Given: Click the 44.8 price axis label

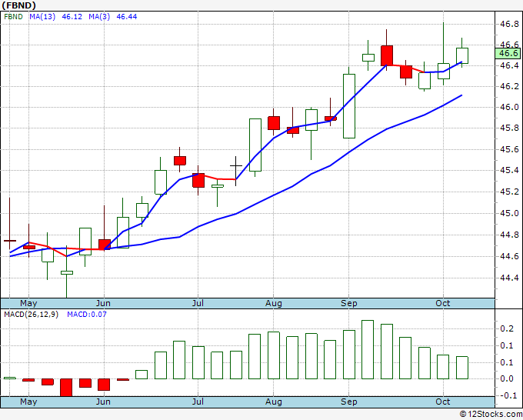Looking at the screenshot, I should (509, 235).
